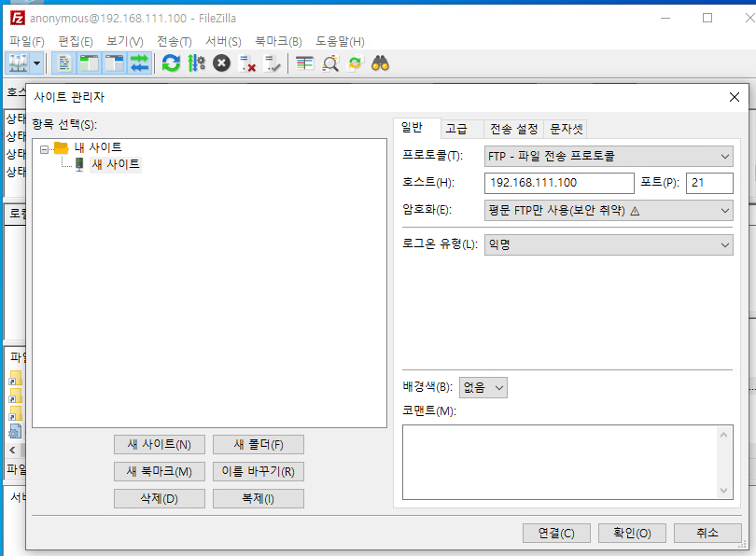Switch to 일반 tab

[x=413, y=128]
